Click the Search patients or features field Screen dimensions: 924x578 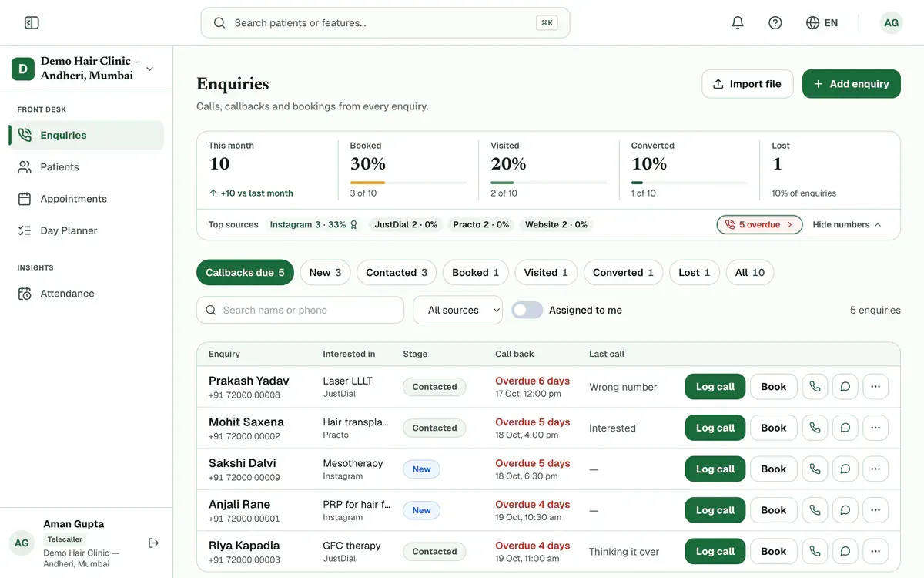[x=385, y=23]
